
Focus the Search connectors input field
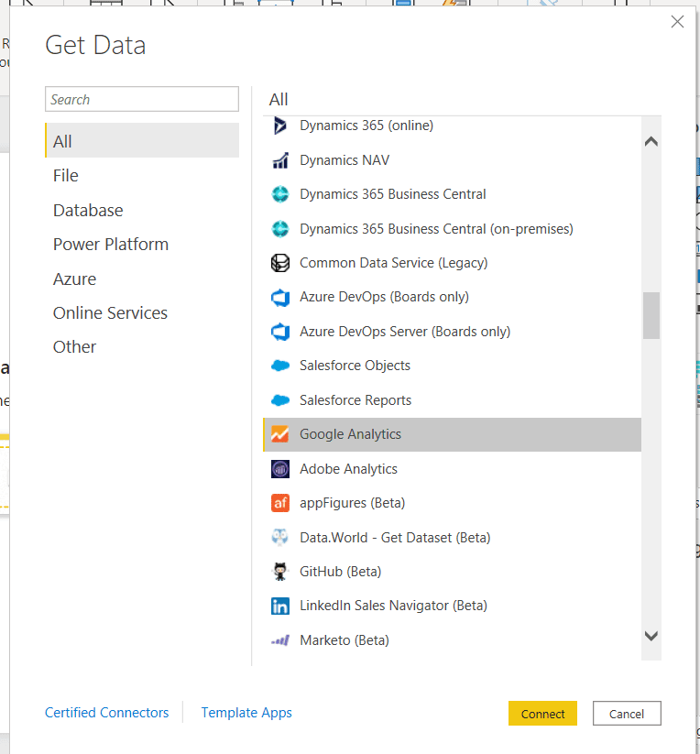(x=142, y=100)
